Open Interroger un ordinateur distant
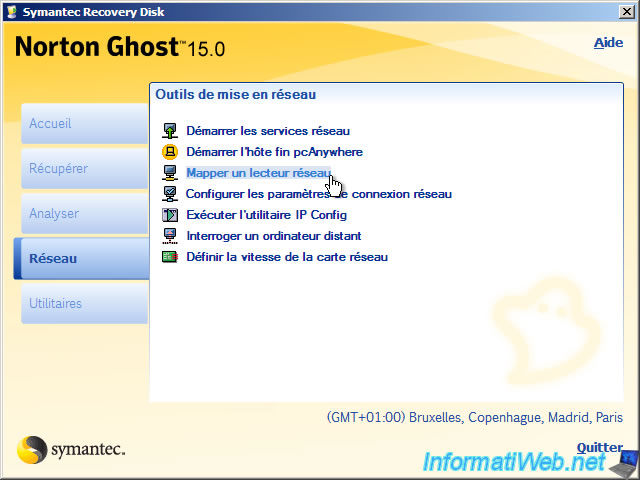 [274, 236]
